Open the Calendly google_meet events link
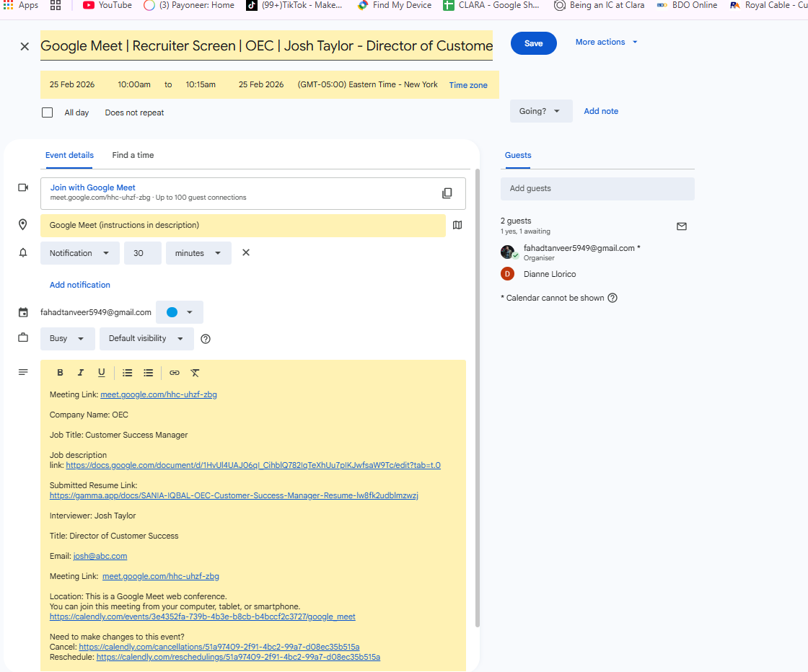Image resolution: width=808 pixels, height=672 pixels. click(203, 617)
